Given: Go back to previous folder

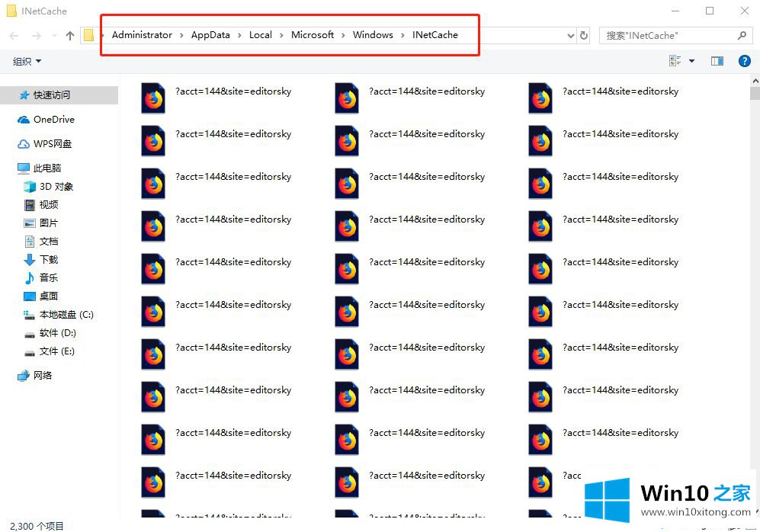Looking at the screenshot, I should 14,35.
